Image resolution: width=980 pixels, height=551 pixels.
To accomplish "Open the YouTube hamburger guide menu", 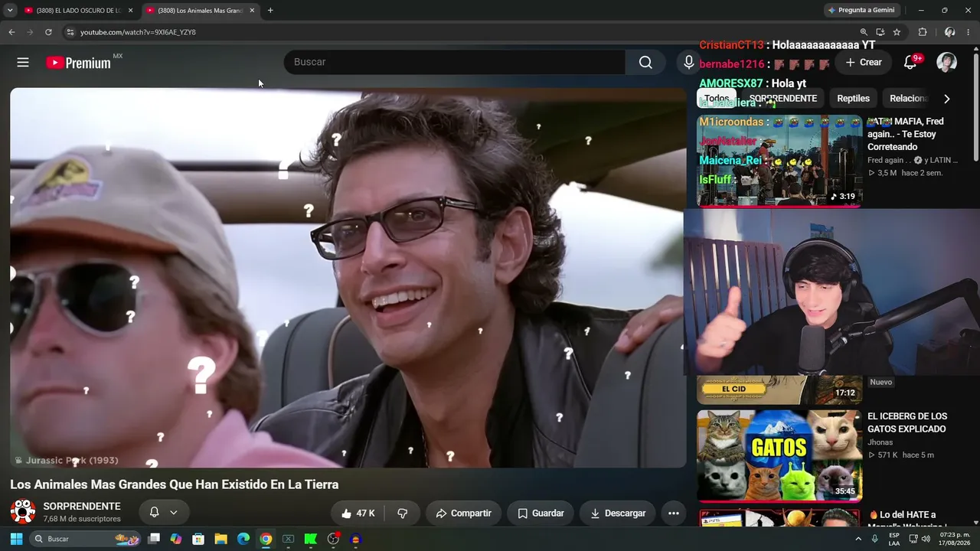I will tap(23, 63).
